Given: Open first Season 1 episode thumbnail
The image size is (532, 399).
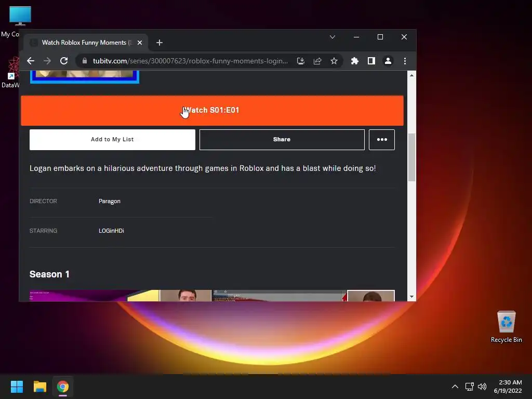Looking at the screenshot, I should click(121, 296).
